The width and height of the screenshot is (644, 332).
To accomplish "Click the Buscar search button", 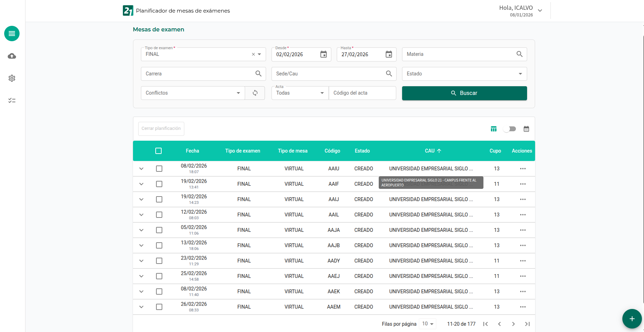I will coord(464,93).
